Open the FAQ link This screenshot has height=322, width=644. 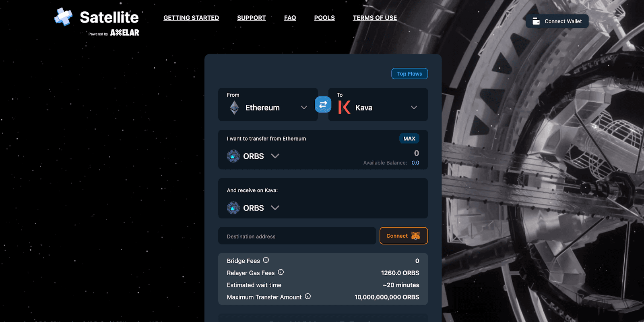pos(290,18)
